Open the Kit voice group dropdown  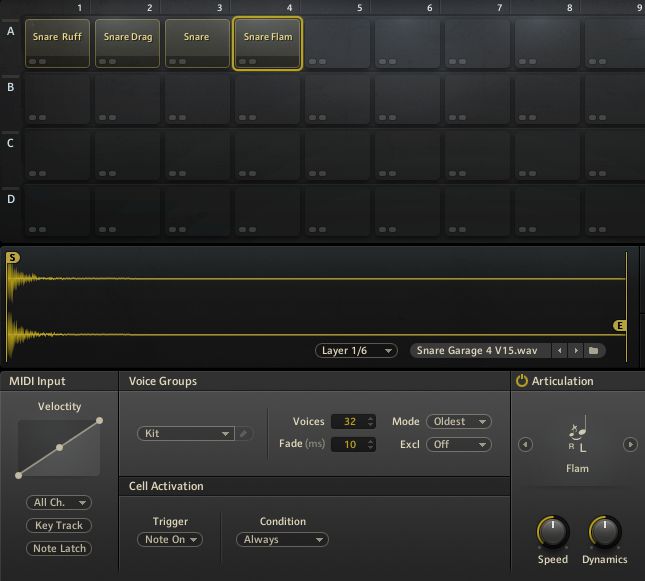[x=186, y=433]
